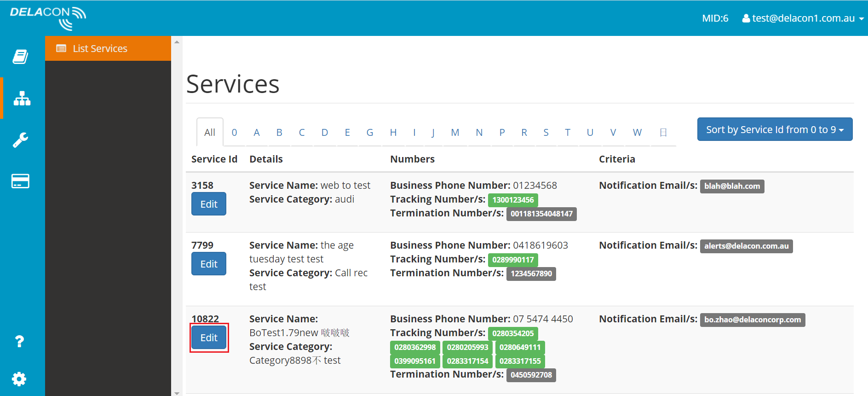
Task: Click the Delacon logo
Action: [48, 18]
